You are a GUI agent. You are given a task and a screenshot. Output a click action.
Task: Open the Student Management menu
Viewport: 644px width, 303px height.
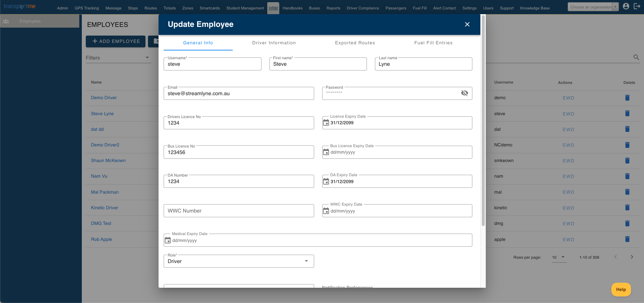pos(245,8)
